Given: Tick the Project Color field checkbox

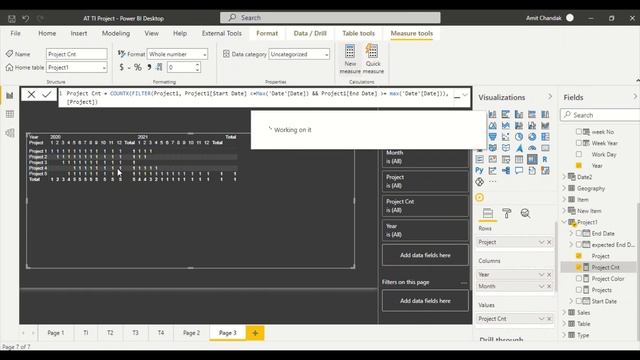Looking at the screenshot, I should [579, 278].
